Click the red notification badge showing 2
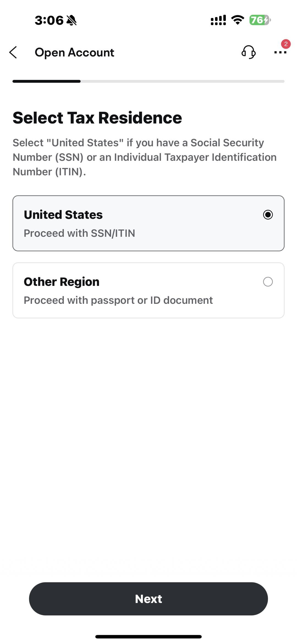Viewport: 297px width, 644px height. [x=286, y=44]
